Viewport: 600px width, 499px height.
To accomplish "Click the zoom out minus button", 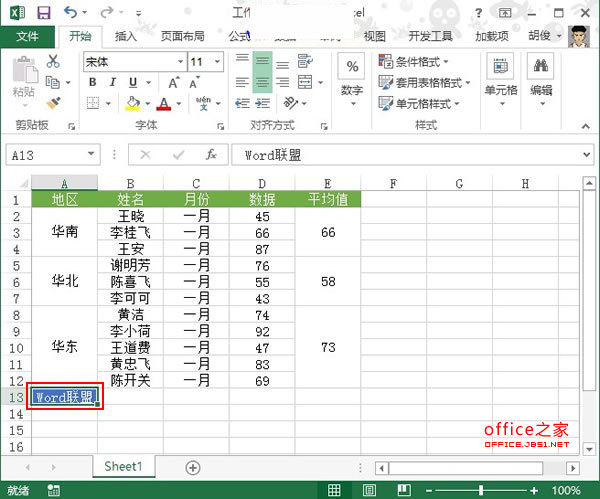I will tap(429, 491).
